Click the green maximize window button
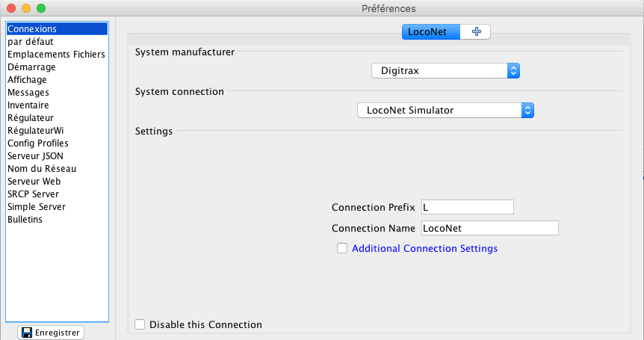 tap(41, 8)
